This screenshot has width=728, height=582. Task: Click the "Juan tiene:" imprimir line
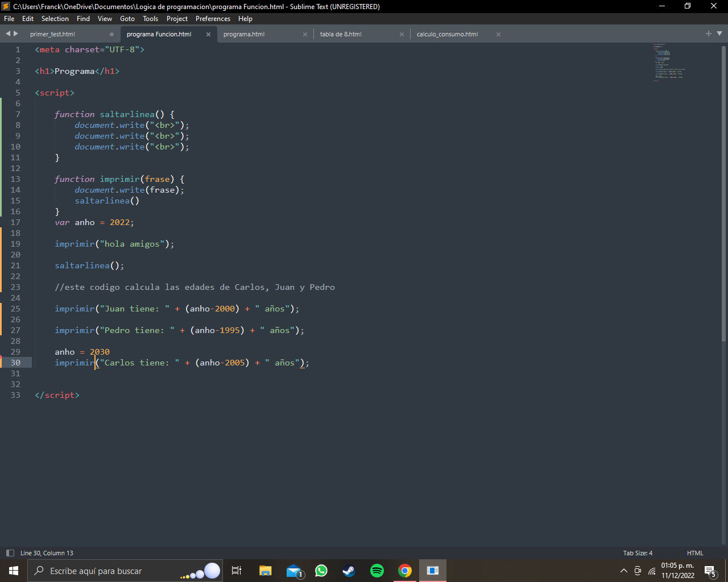coord(177,309)
